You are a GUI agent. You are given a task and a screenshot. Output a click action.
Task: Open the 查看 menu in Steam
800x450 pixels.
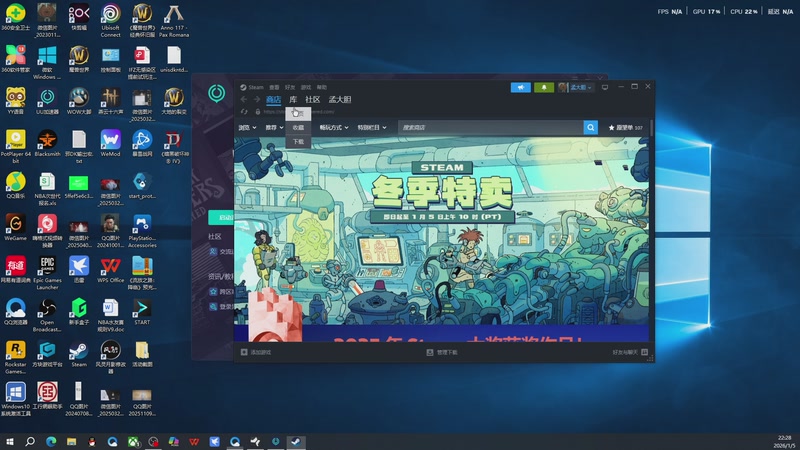coord(274,87)
